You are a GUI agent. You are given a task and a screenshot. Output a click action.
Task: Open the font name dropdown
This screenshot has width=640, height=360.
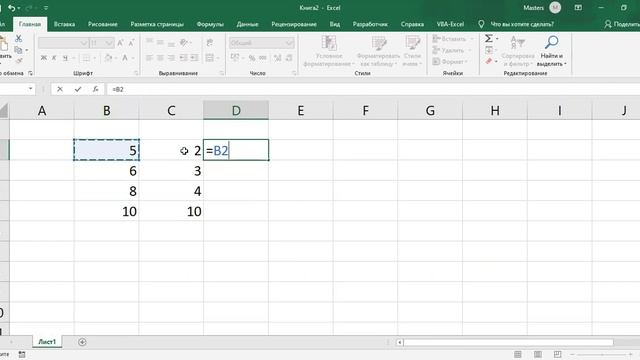(84, 43)
